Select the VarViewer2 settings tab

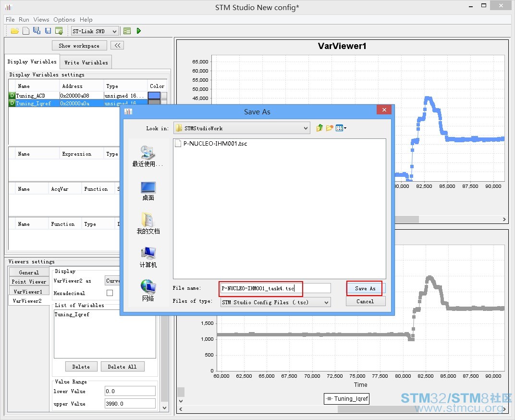click(x=27, y=301)
